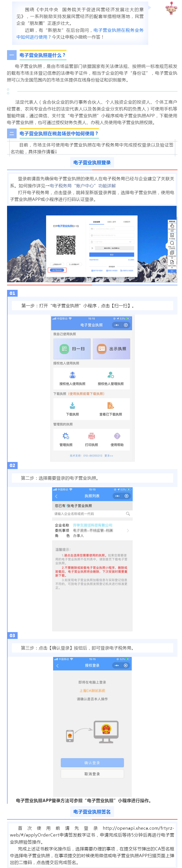Tap the 下载执照 download icon
182x868 pixels.
click(x=72, y=405)
